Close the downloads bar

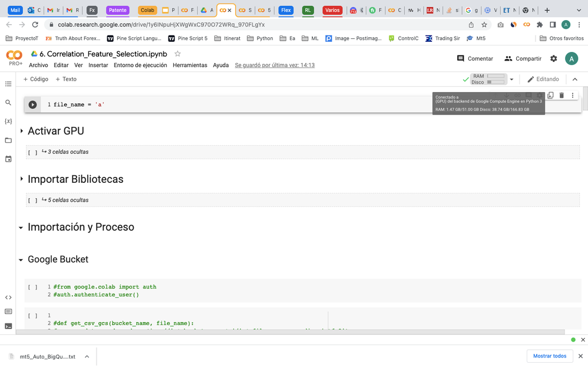[580, 356]
